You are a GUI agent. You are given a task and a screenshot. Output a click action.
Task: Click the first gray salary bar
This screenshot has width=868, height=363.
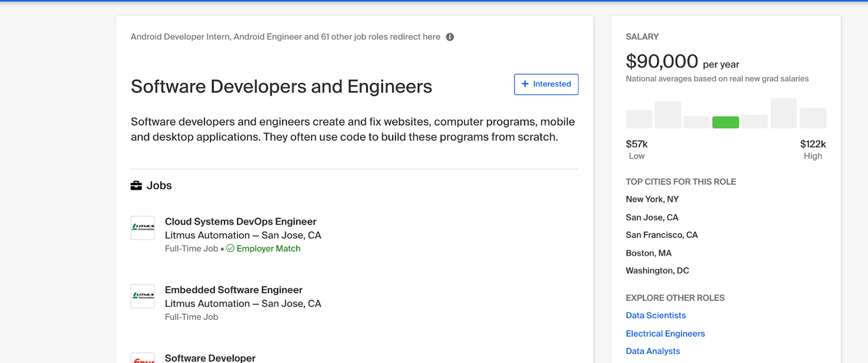[x=639, y=119]
